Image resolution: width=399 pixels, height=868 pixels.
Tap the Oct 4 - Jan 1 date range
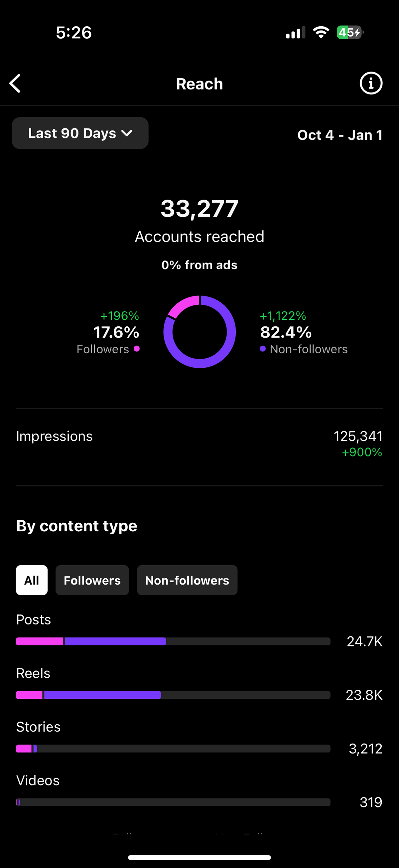coord(340,135)
